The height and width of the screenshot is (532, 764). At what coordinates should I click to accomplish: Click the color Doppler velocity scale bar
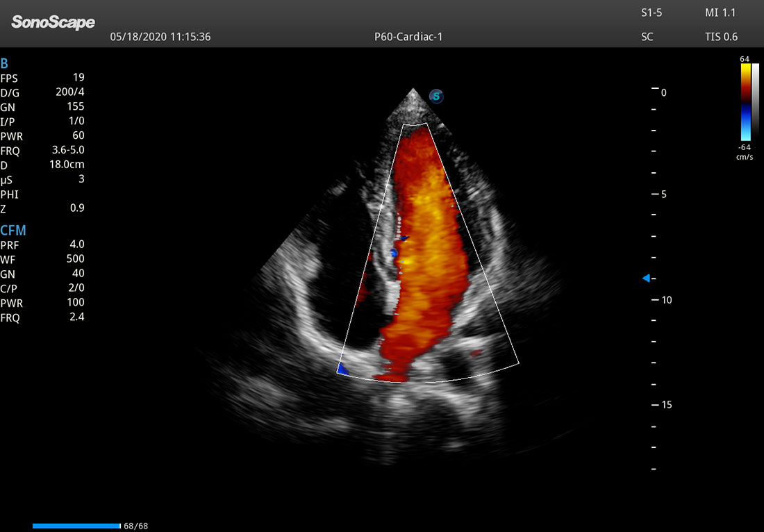(x=746, y=102)
